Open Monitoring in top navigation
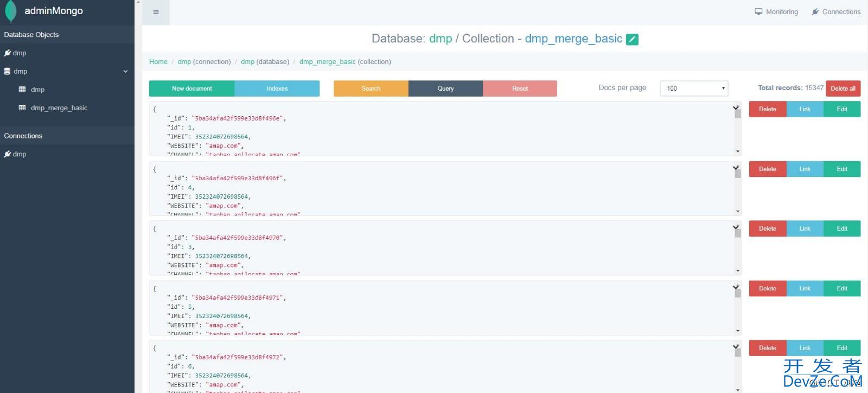This screenshot has height=393, width=868. tap(776, 11)
